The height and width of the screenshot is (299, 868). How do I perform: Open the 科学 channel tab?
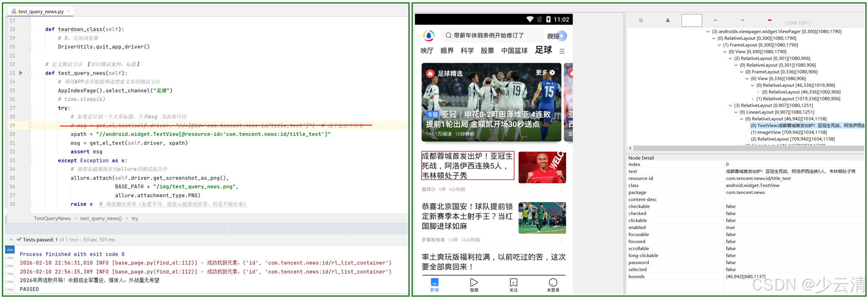467,50
